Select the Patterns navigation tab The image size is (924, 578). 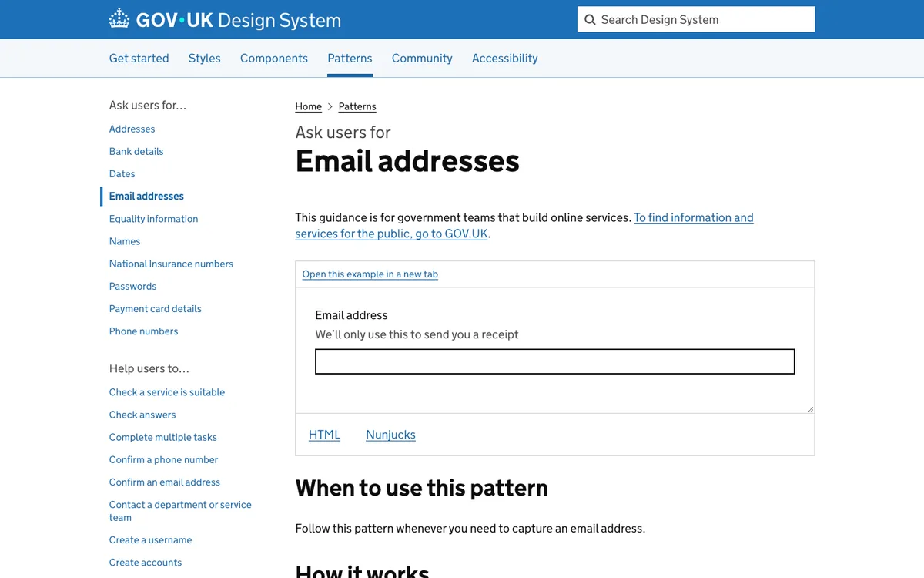tap(350, 59)
